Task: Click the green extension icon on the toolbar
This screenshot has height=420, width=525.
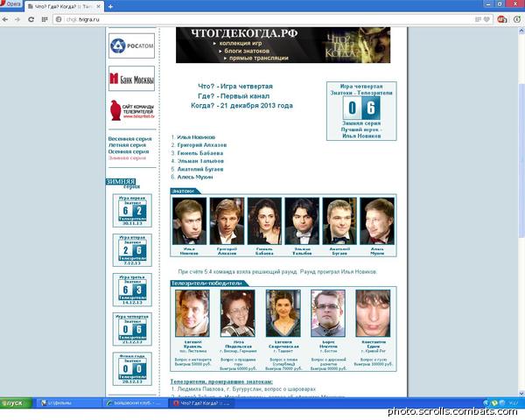Action: 517,19
